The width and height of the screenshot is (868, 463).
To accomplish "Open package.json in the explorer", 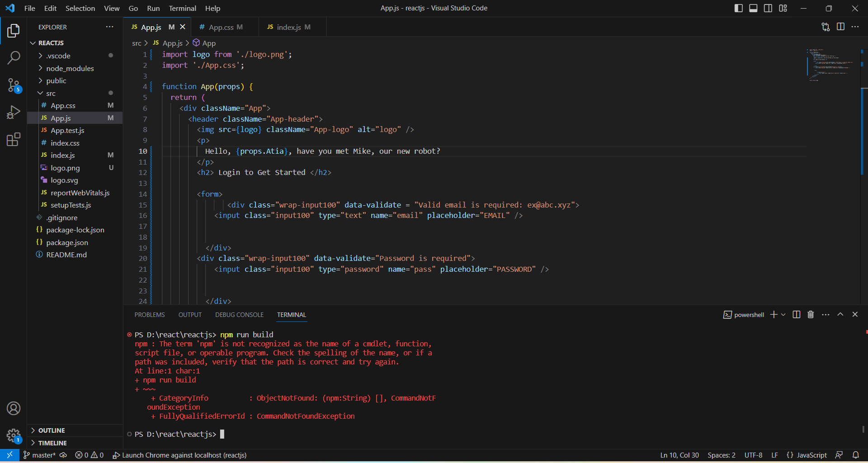I will point(67,242).
